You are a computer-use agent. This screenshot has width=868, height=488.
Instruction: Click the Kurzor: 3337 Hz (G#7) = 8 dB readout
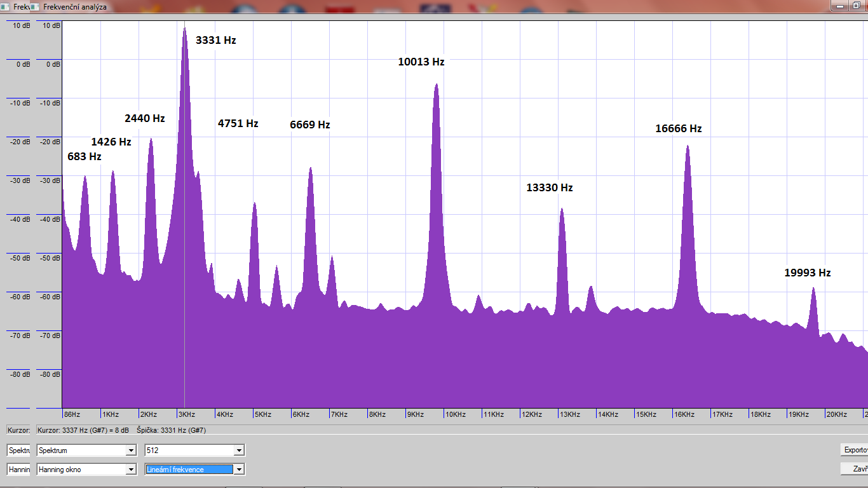tap(83, 430)
